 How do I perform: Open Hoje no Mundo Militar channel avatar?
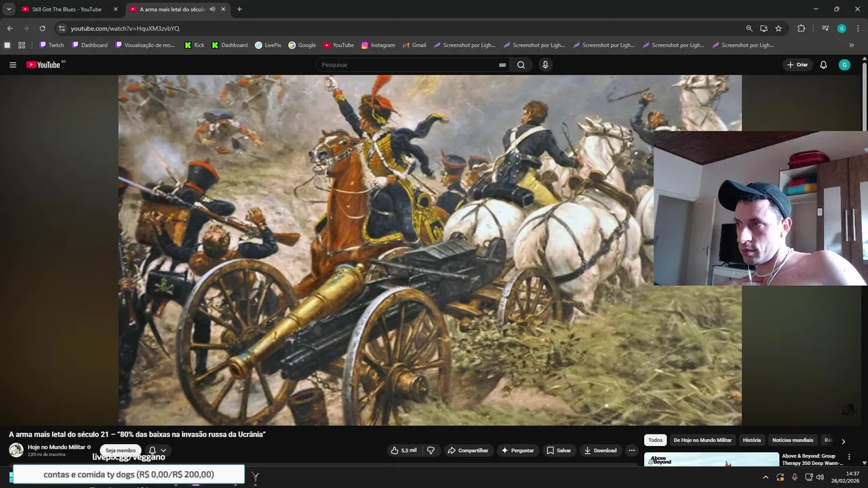click(x=16, y=450)
